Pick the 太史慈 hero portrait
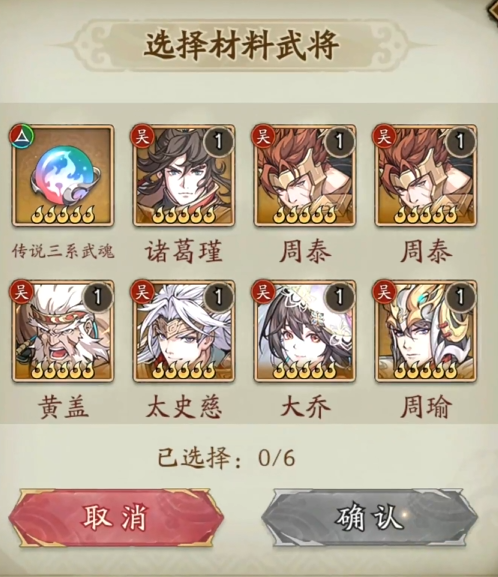The height and width of the screenshot is (577, 498). pyautogui.click(x=184, y=331)
